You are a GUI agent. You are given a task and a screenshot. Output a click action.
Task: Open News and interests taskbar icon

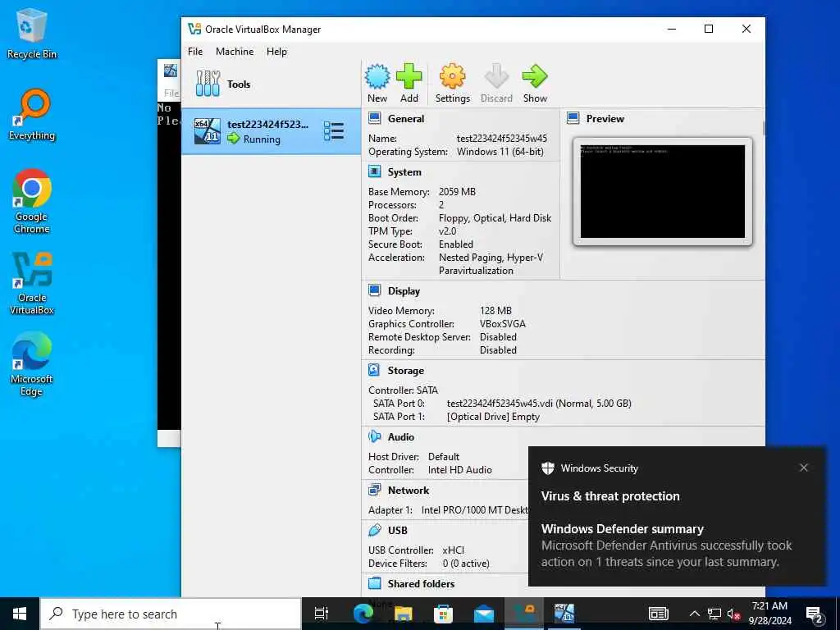click(659, 614)
